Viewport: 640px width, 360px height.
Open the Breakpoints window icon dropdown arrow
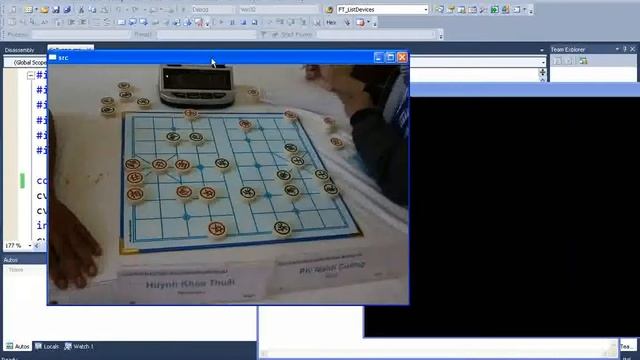[369, 22]
